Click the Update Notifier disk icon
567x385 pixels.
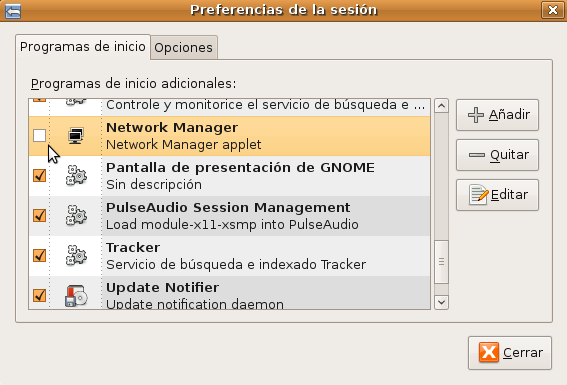pos(76,296)
